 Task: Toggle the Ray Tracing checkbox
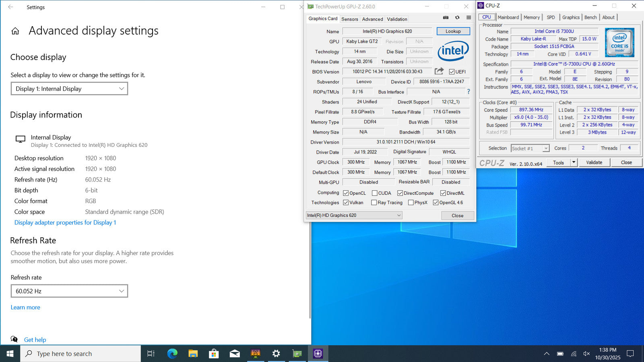[x=374, y=203]
